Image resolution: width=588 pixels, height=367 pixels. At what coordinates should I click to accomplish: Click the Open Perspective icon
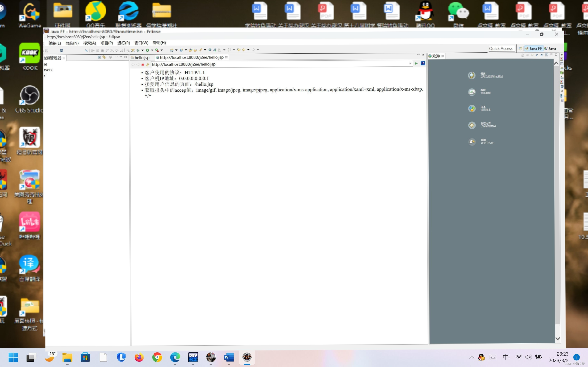(520, 49)
